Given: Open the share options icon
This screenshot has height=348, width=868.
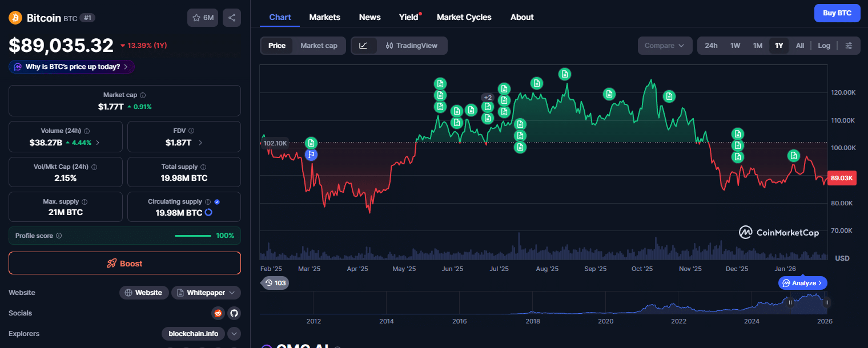Looking at the screenshot, I should point(232,18).
